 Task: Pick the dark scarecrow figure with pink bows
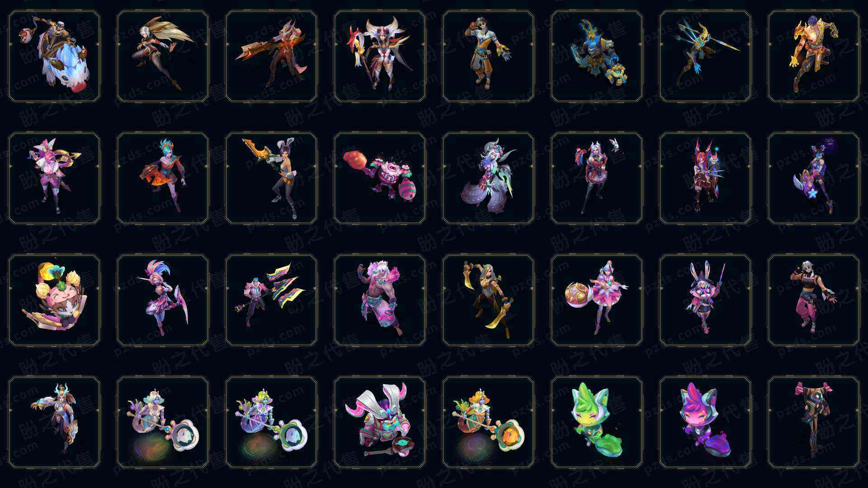[x=814, y=422]
